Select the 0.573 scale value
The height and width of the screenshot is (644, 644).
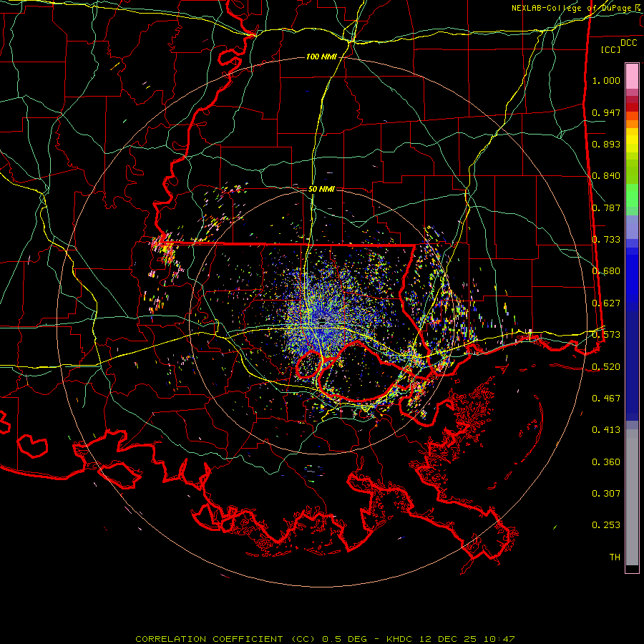606,335
